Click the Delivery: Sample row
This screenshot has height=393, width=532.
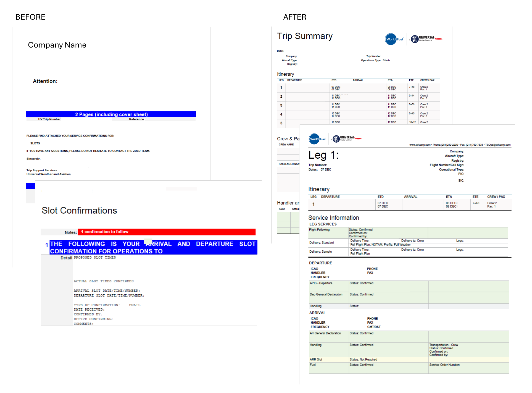[408, 252]
